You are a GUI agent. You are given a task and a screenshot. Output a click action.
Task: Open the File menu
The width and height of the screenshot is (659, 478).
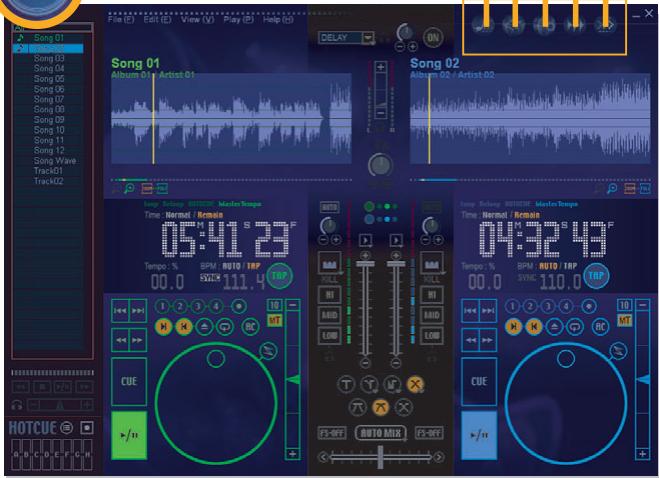(121, 19)
